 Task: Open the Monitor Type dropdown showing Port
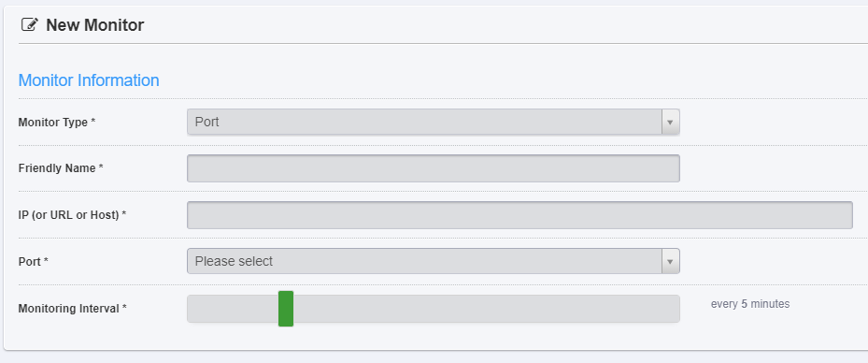433,122
